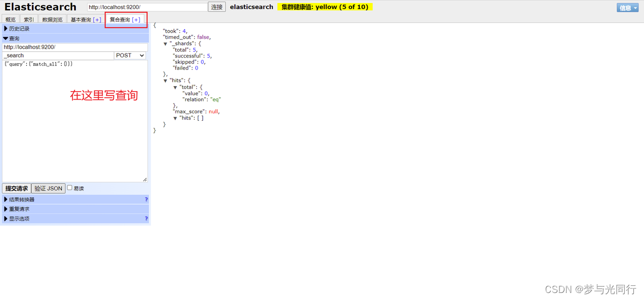644x299 pixels.
Task: Switch to the 复合查询 tab
Action: point(120,20)
